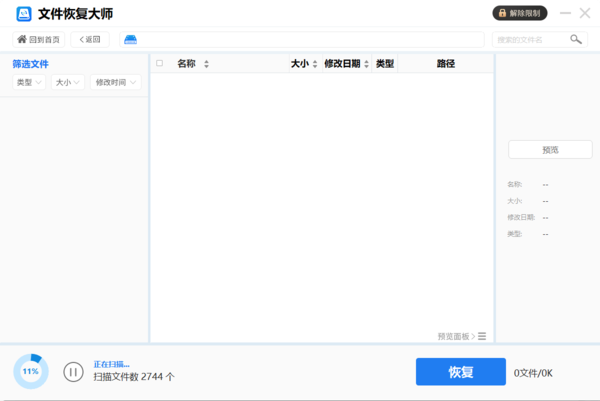Screen dimensions: 600x401
Task: Open the 修改时间 filter dropdown
Action: [x=115, y=83]
